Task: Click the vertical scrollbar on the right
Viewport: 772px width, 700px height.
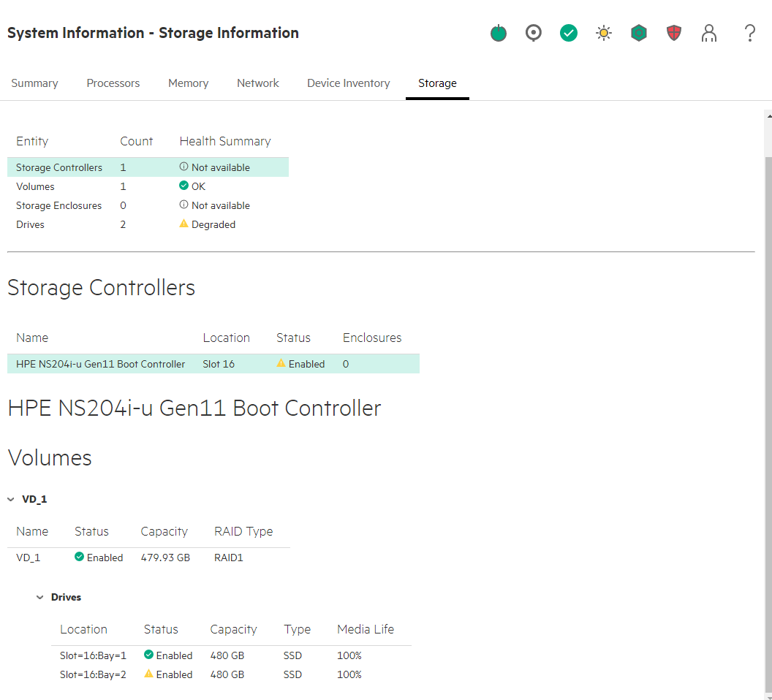Action: pyautogui.click(x=768, y=402)
